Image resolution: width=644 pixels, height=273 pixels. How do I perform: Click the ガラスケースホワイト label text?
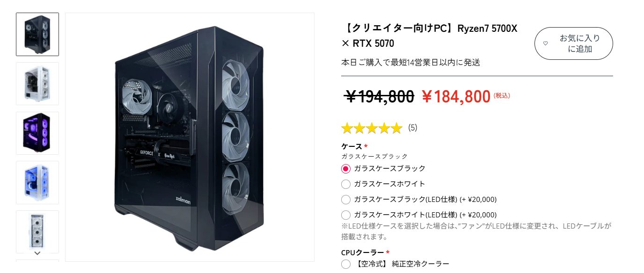click(389, 184)
